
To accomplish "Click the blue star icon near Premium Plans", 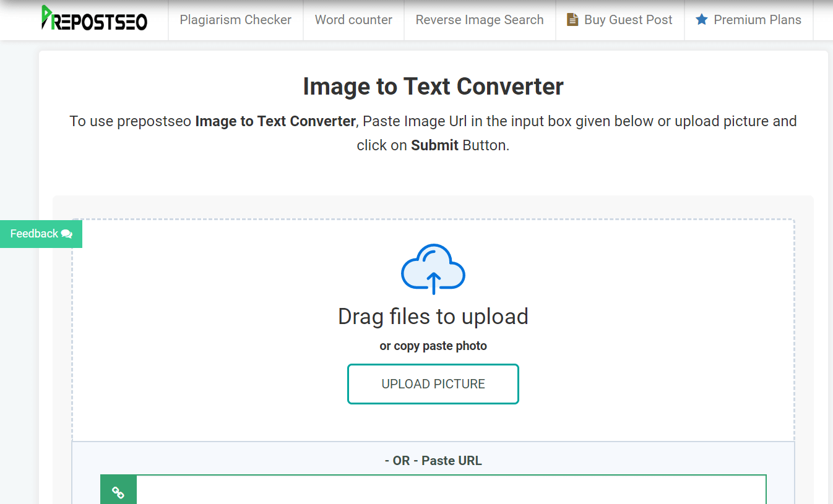I will tap(701, 19).
